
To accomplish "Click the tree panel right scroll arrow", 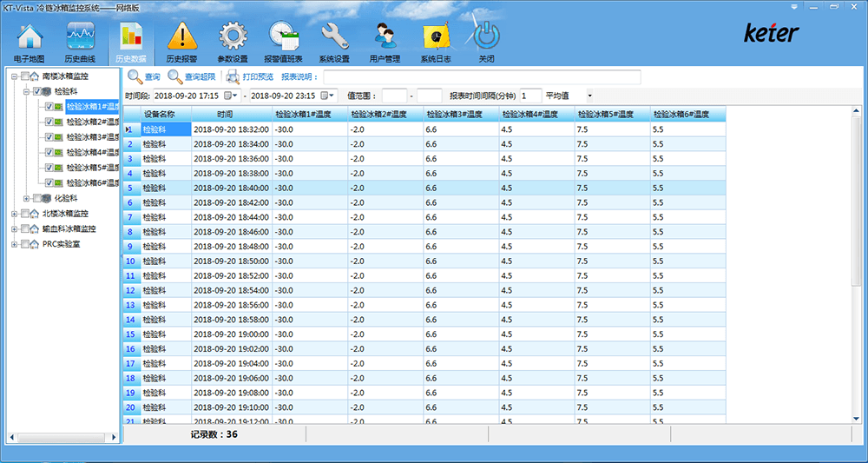I will click(x=114, y=438).
